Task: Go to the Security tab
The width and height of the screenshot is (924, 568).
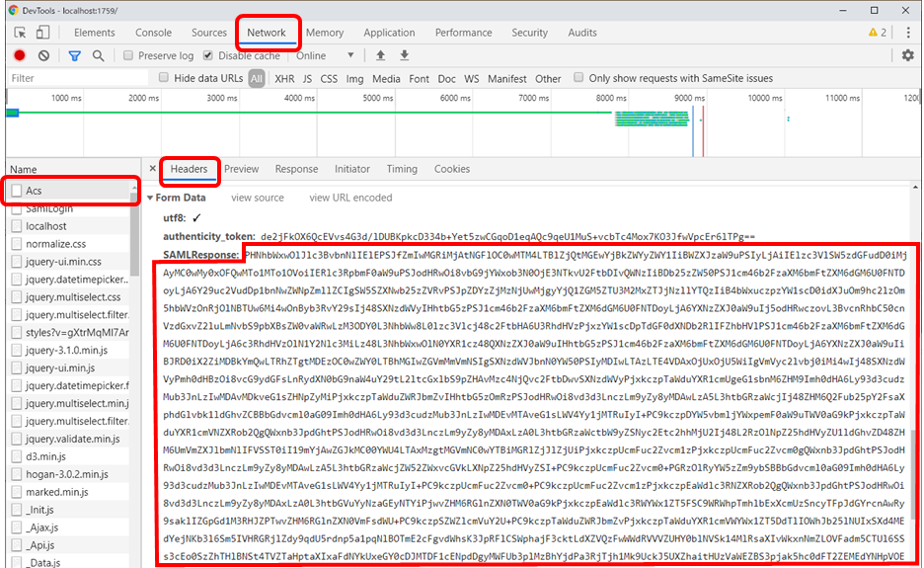Action: coord(529,33)
